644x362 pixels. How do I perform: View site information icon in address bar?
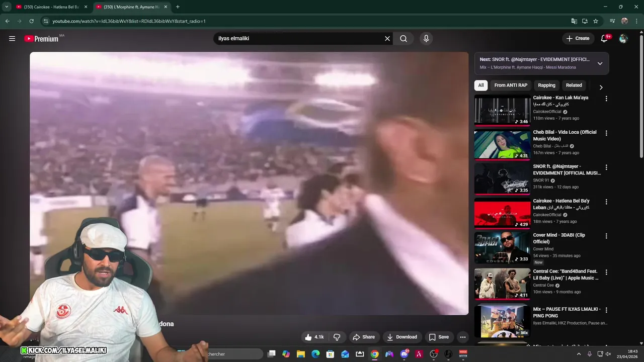coord(46,21)
